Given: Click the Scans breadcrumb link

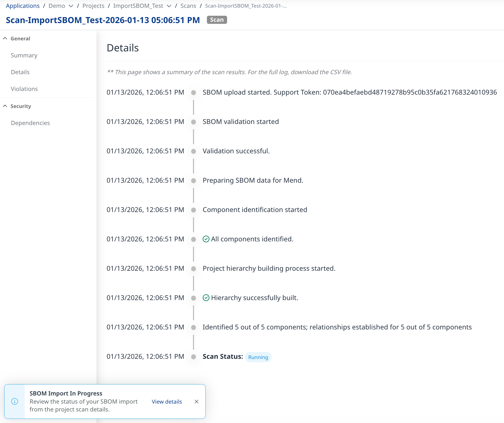Looking at the screenshot, I should pyautogui.click(x=188, y=6).
